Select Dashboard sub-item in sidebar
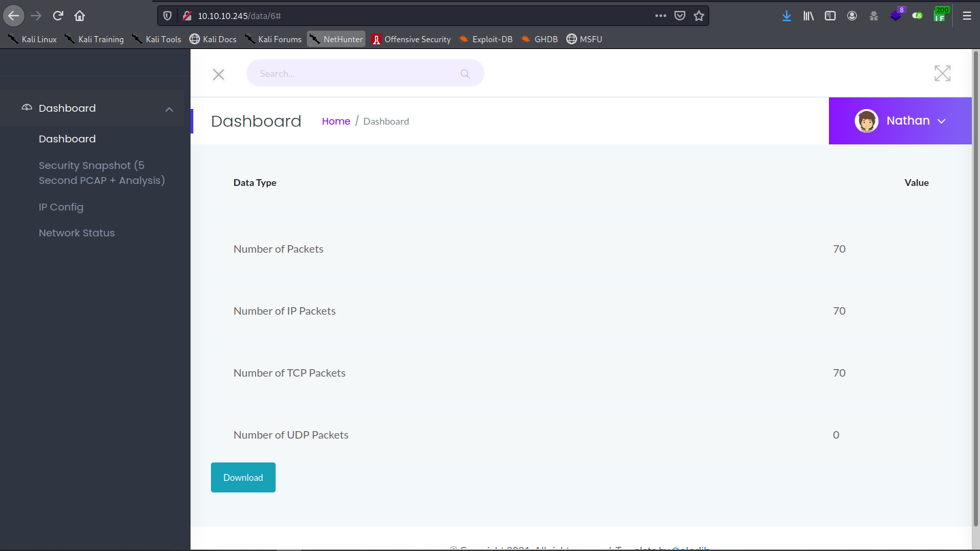The image size is (980, 551). [x=67, y=139]
